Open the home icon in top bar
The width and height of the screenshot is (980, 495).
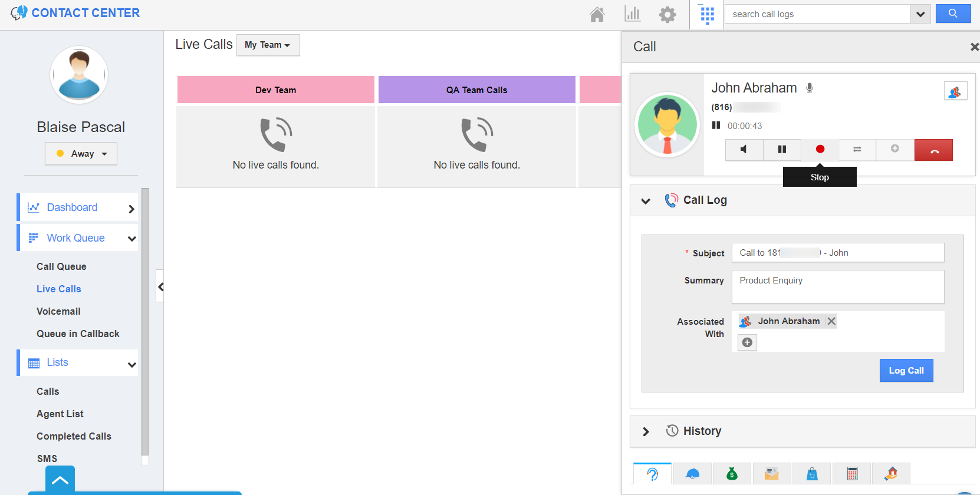[597, 14]
